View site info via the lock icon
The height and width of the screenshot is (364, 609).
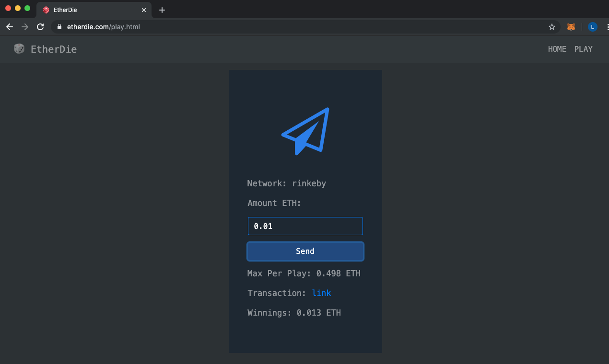point(59,27)
